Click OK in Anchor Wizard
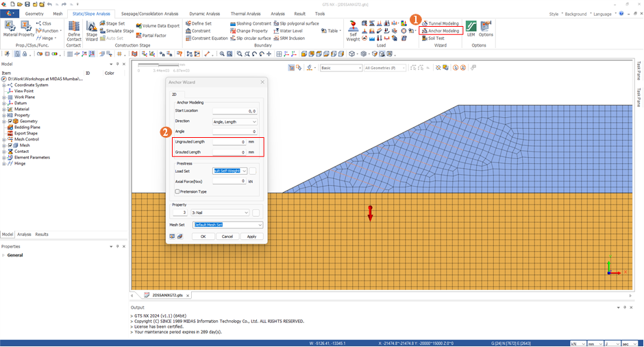Screen dimensions: 644x347 pos(203,237)
